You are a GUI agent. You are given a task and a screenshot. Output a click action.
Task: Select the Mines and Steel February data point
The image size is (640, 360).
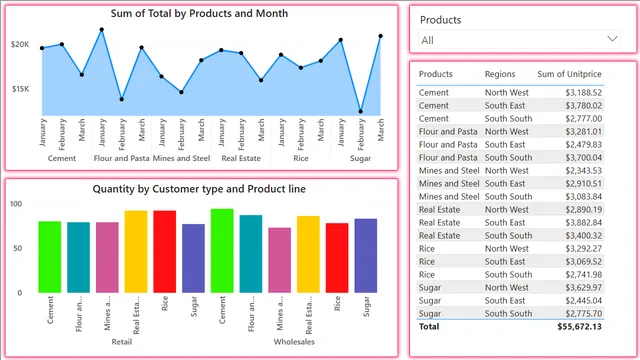click(x=181, y=92)
